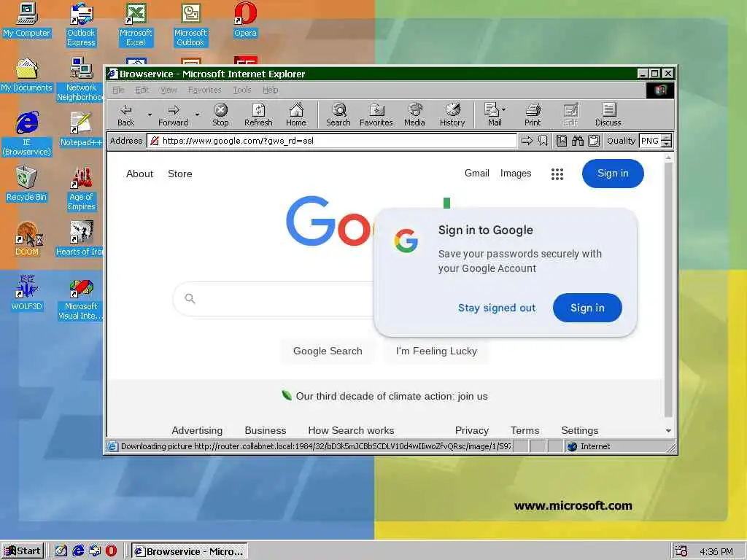Select the Notepad++ desktop shortcut

tap(80, 130)
